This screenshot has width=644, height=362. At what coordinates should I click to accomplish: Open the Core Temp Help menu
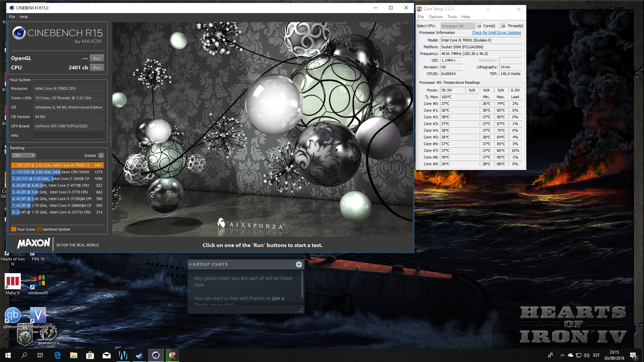(x=466, y=17)
